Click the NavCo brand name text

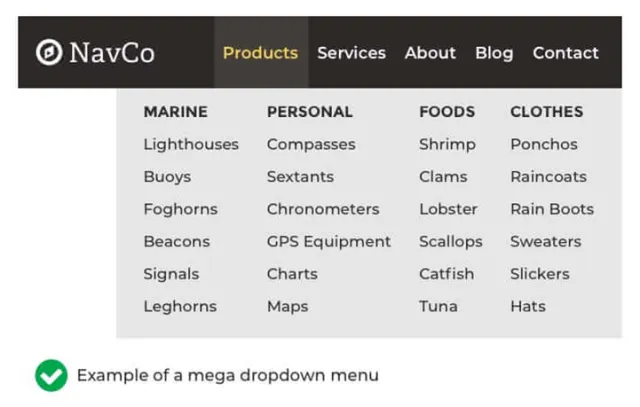112,52
